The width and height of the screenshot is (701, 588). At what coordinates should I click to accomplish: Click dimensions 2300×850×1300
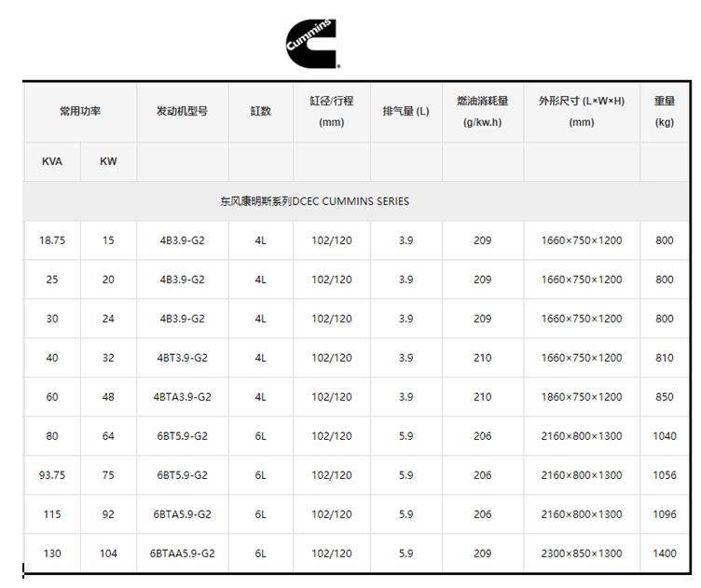click(x=582, y=554)
